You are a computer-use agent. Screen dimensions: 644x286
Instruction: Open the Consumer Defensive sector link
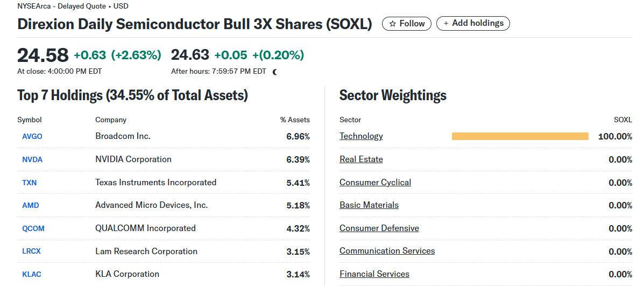click(379, 228)
